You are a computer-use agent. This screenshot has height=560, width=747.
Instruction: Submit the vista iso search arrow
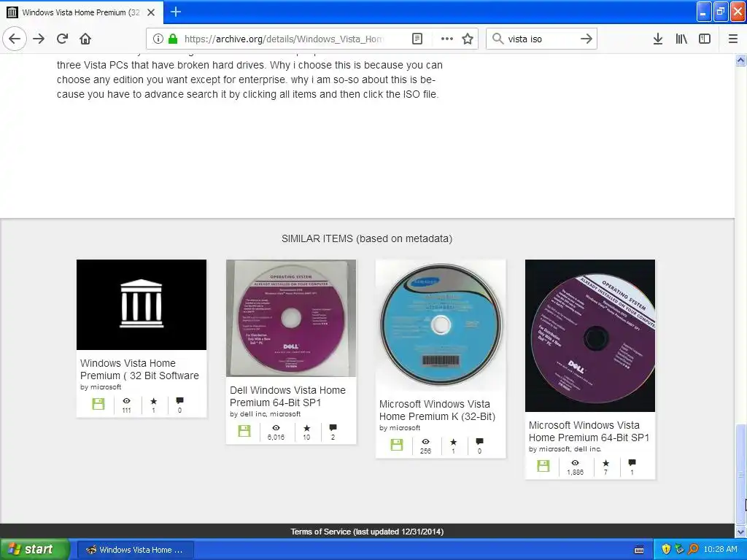[587, 39]
